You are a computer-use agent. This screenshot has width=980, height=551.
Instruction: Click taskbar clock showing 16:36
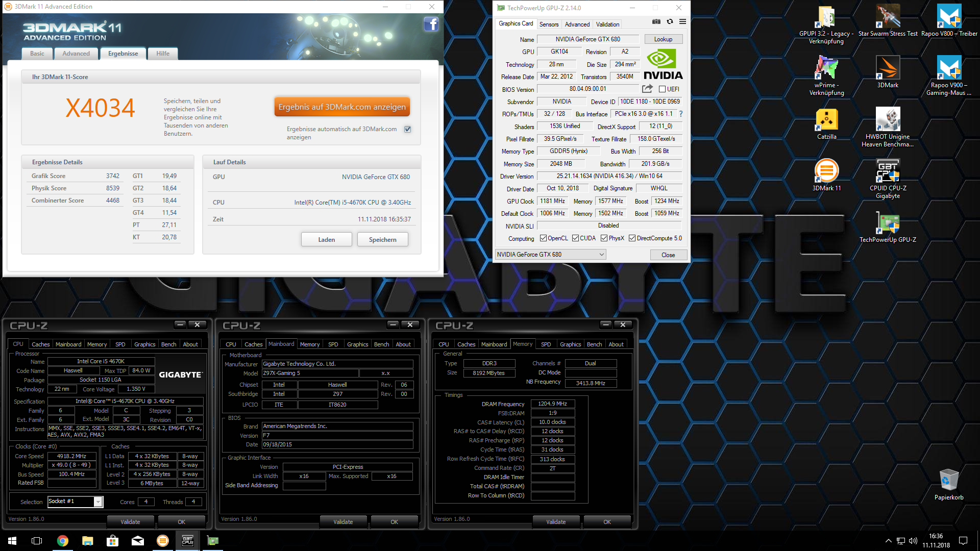pyautogui.click(x=936, y=541)
